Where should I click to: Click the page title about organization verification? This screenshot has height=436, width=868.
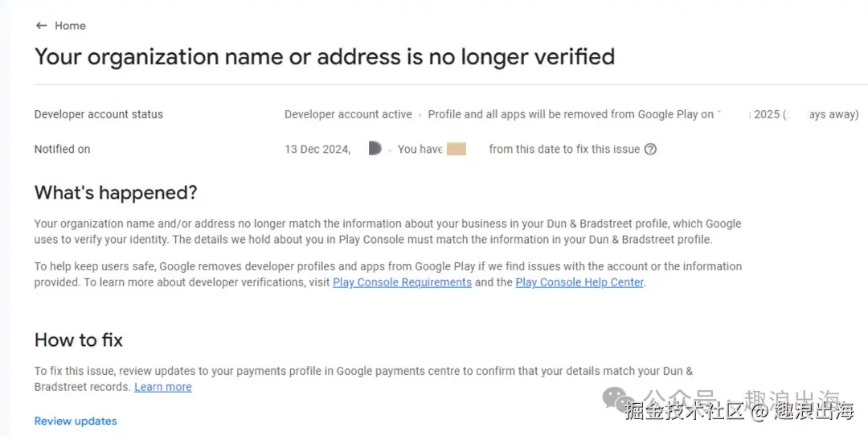pyautogui.click(x=325, y=57)
